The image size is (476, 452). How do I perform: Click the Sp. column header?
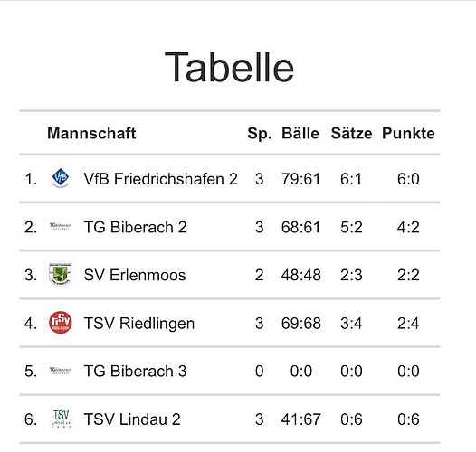point(260,134)
